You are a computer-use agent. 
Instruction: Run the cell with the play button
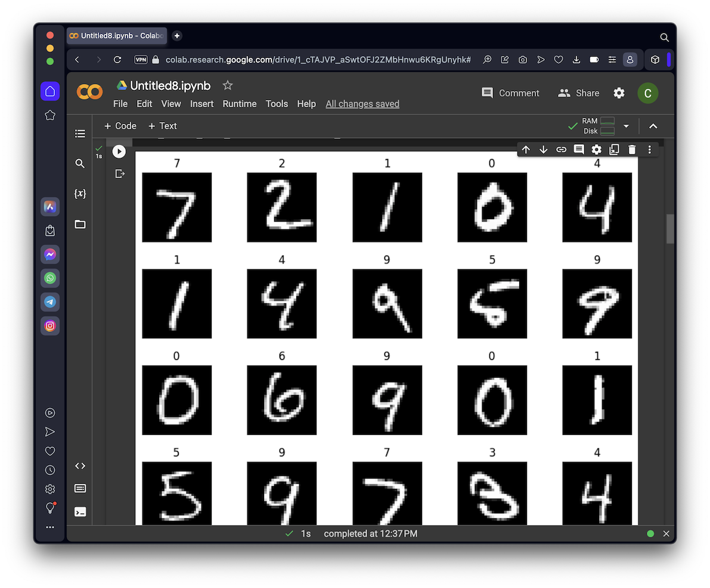pos(119,152)
